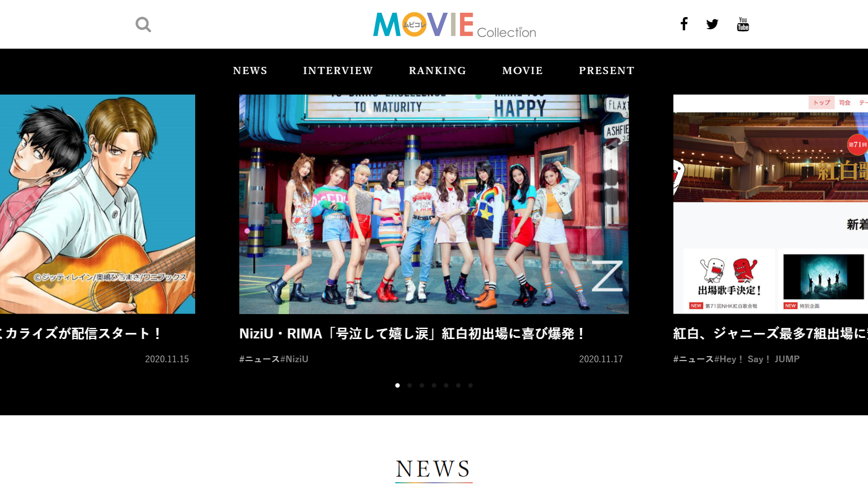Open the NEWS menu item
Screen dimensions: 868x501
click(250, 70)
